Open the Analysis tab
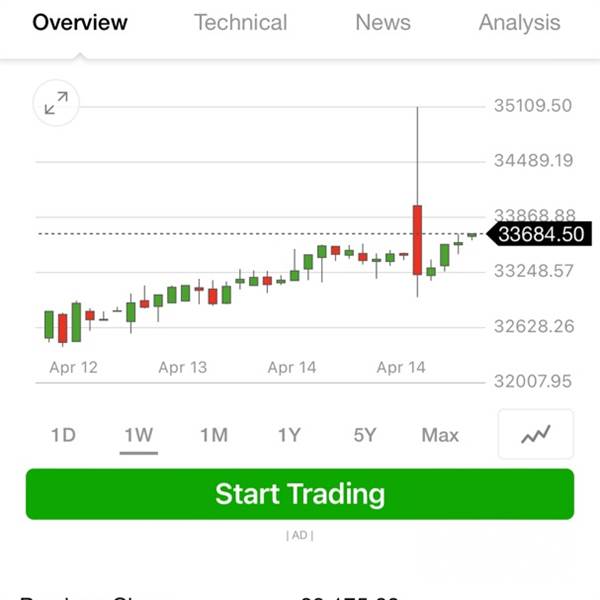 (520, 23)
